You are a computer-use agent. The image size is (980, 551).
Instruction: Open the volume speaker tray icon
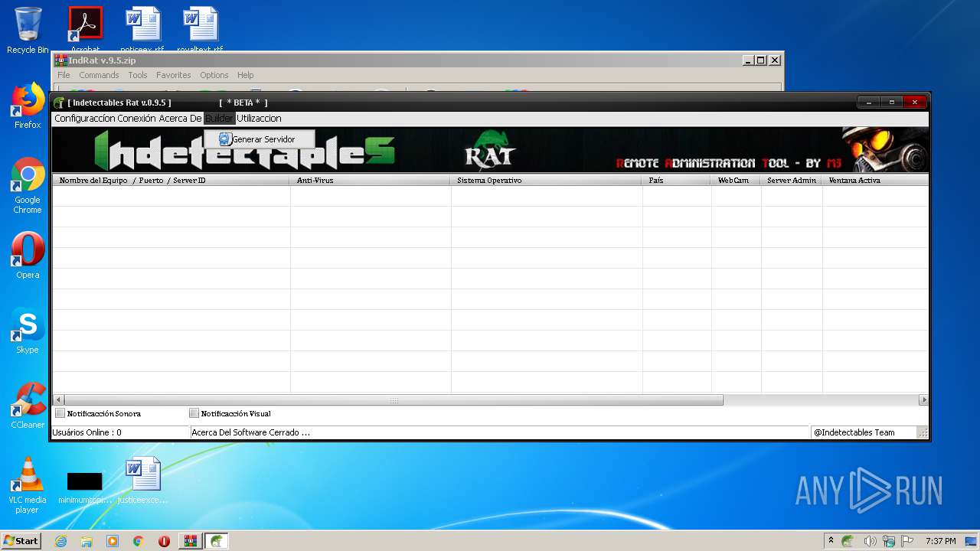click(870, 541)
